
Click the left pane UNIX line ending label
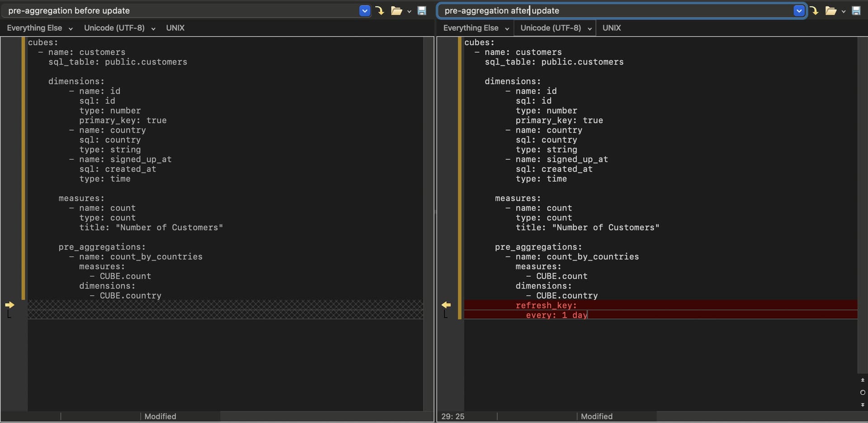(x=175, y=28)
